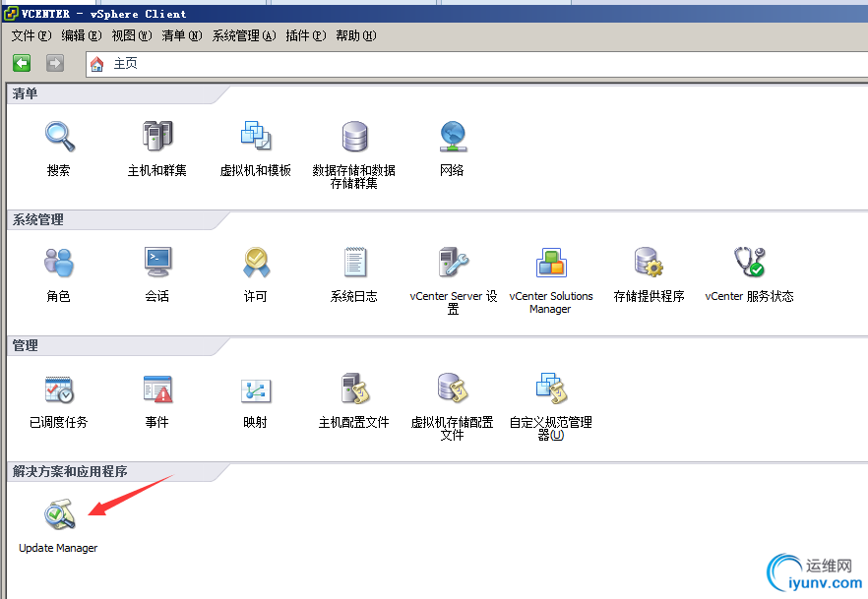
Task: Open vCenter Solutions Manager icon
Action: (x=551, y=263)
